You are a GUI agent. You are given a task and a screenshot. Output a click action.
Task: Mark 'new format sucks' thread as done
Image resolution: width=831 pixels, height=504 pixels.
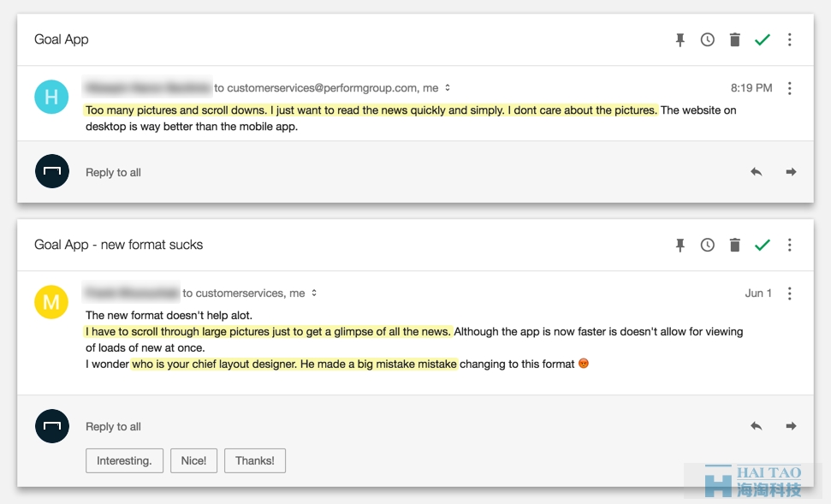pos(762,245)
